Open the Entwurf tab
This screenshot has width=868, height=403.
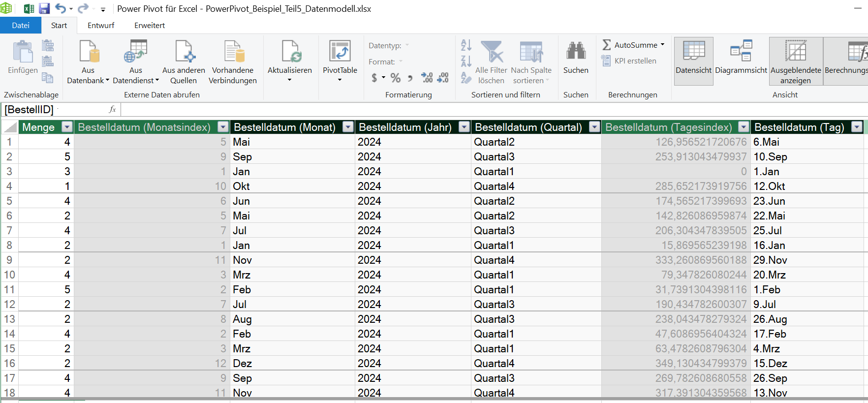pos(101,26)
